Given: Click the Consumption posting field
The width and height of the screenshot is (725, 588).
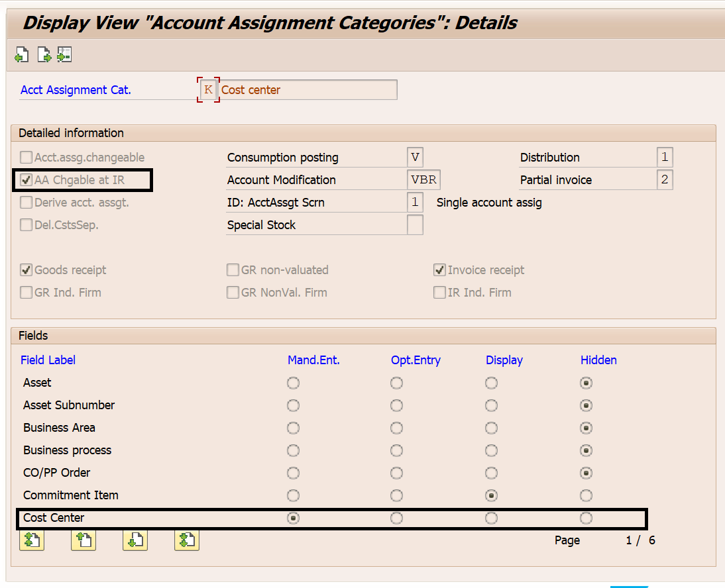Looking at the screenshot, I should click(x=415, y=158).
